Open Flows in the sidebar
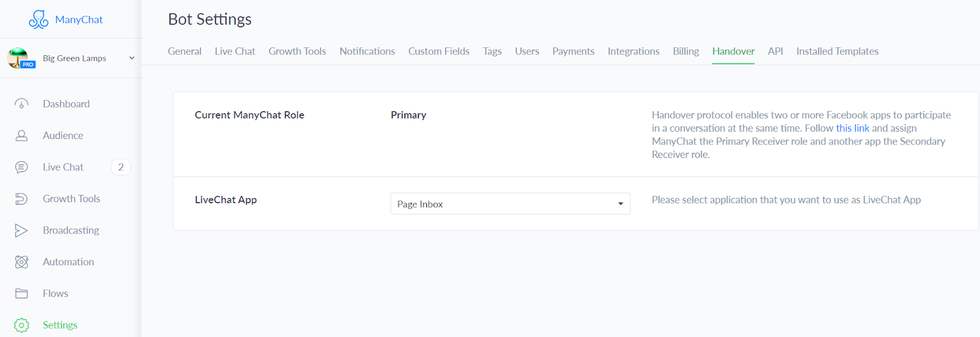Viewport: 980px width, 337px height. (x=55, y=293)
